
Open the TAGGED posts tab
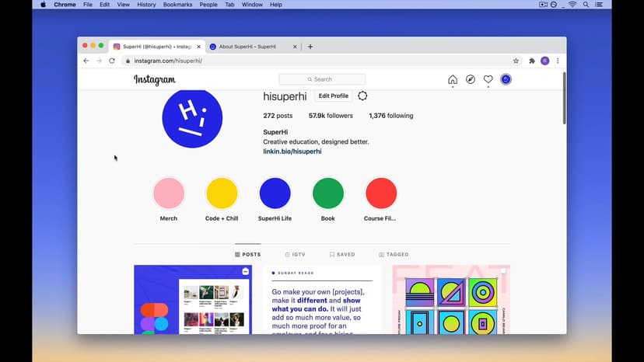(x=394, y=255)
